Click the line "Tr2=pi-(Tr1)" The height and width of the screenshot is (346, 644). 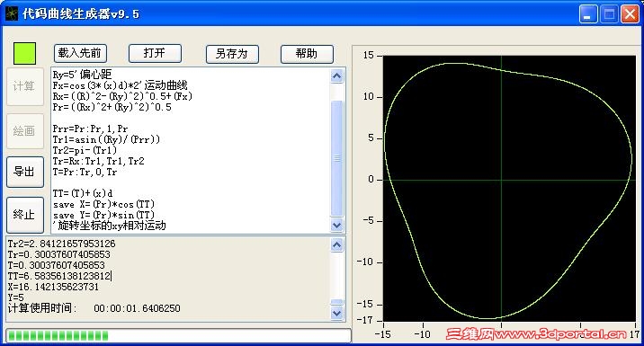pos(85,150)
